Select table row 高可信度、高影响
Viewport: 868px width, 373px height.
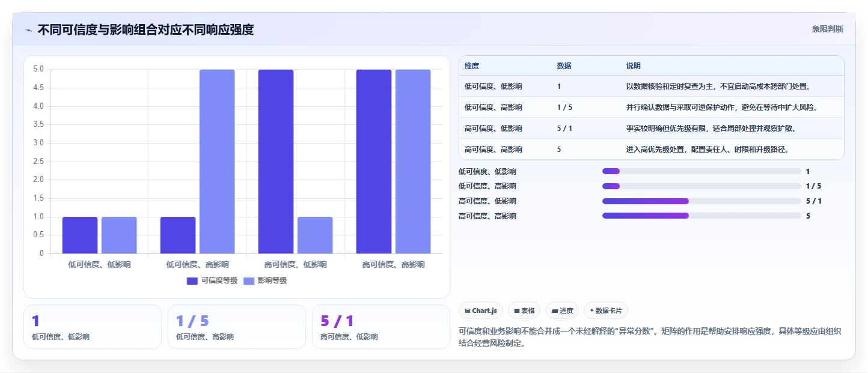tap(652, 149)
